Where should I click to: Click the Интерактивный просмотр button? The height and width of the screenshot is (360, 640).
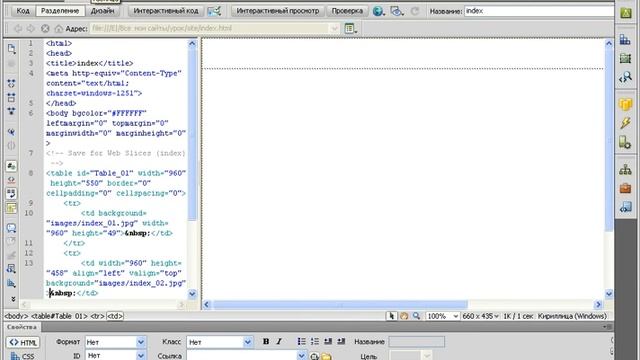pos(278,11)
